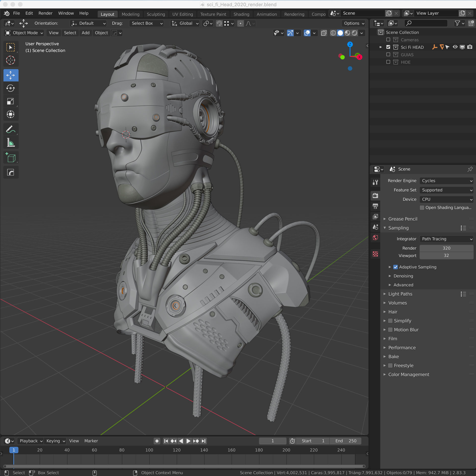The height and width of the screenshot is (476, 476).
Task: Open the Device CPU dropdown
Action: click(446, 199)
